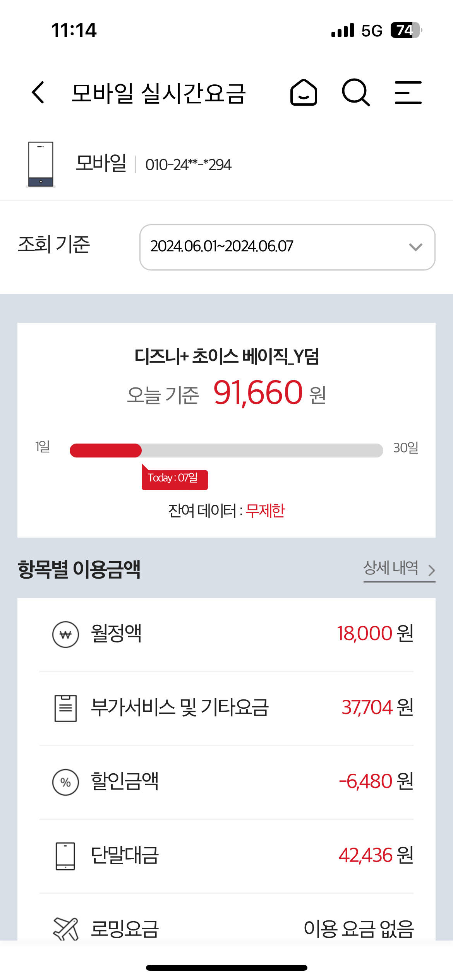This screenshot has height=980, width=453.
Task: Tap the airplane icon for 로밍요금
Action: point(65,929)
